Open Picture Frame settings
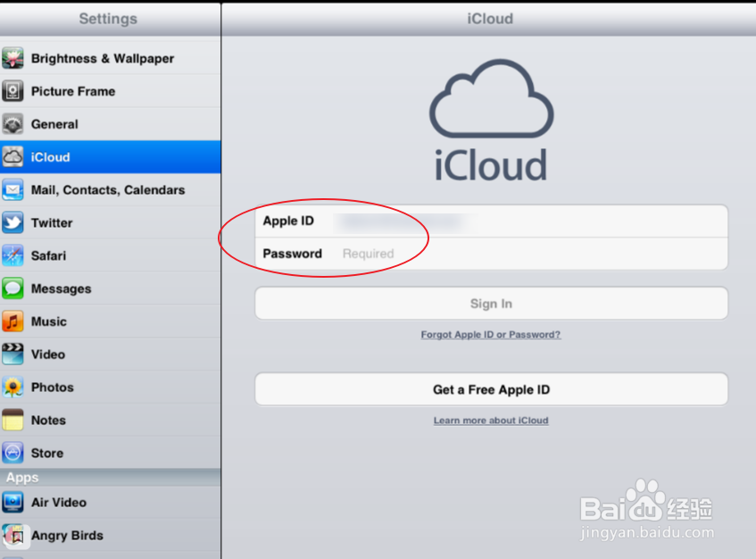The height and width of the screenshot is (559, 756). tap(111, 91)
